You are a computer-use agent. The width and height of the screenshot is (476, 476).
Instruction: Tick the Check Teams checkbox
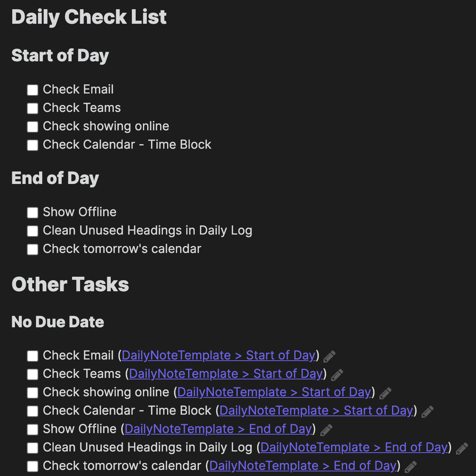tap(32, 108)
